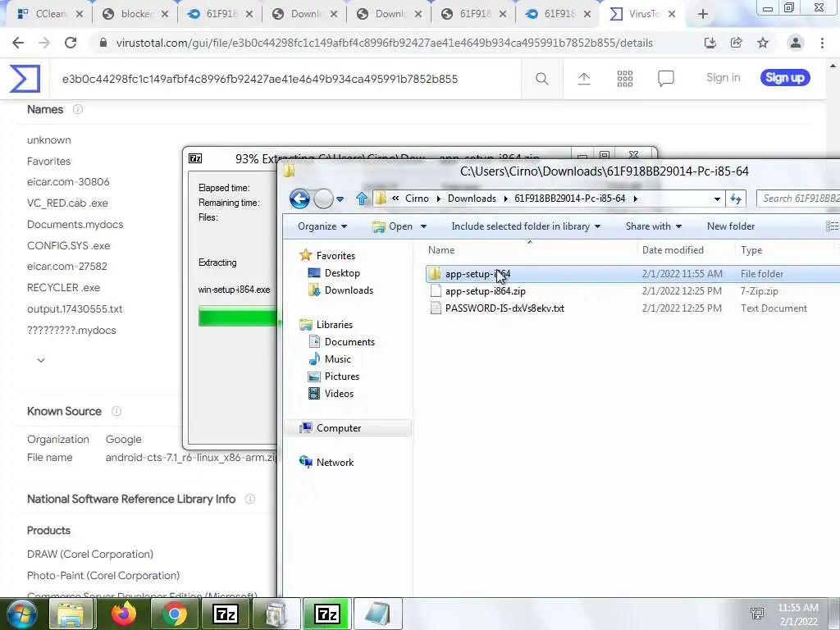Click the Explorer refresh button beside address bar
This screenshot has width=840, height=630.
[736, 199]
